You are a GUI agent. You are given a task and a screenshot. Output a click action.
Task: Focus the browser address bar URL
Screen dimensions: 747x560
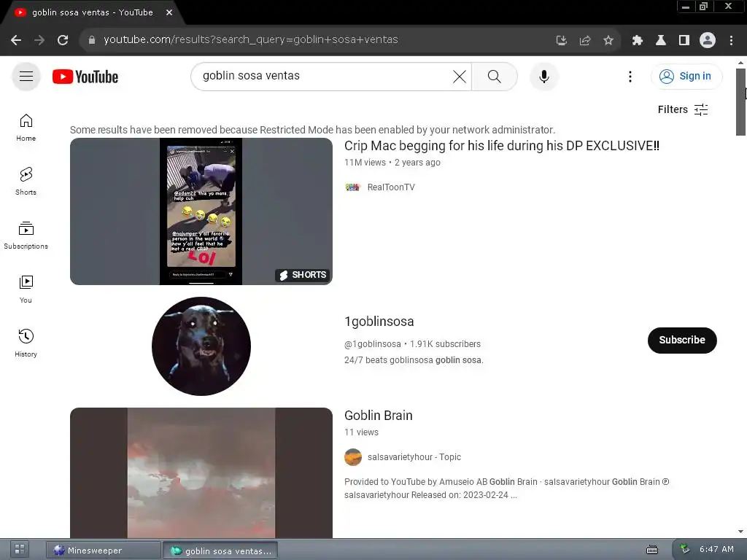251,40
